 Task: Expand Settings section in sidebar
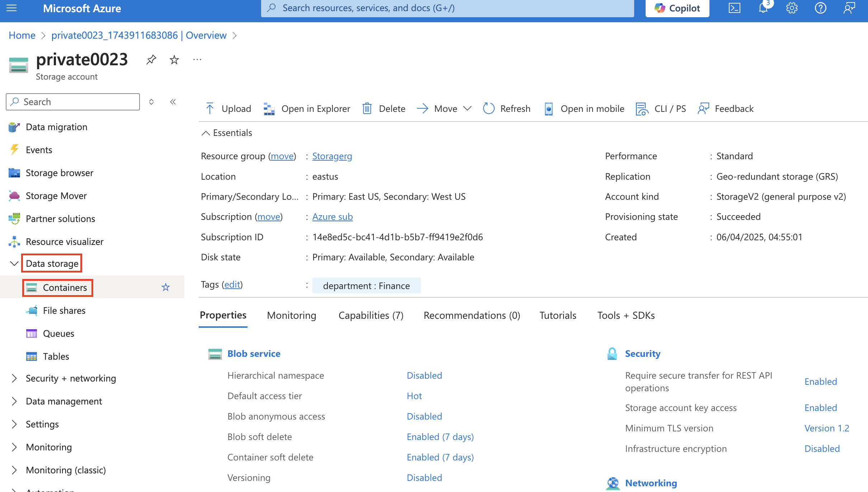(x=14, y=424)
